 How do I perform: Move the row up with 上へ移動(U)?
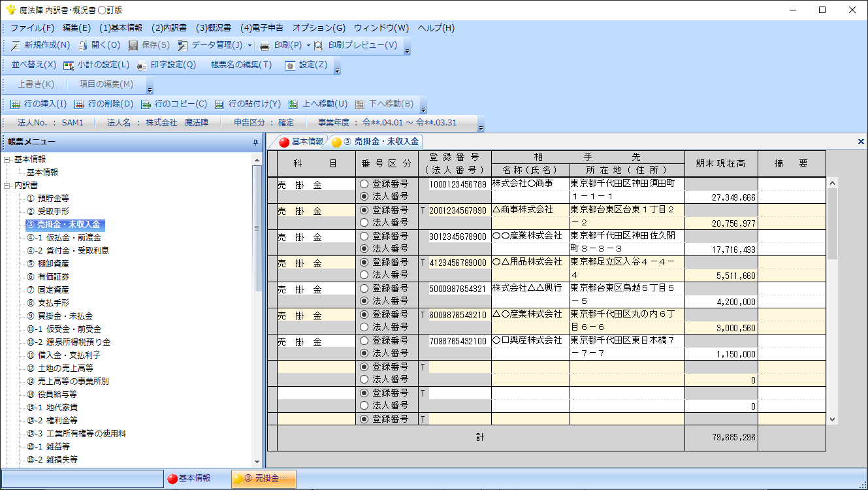[x=318, y=104]
